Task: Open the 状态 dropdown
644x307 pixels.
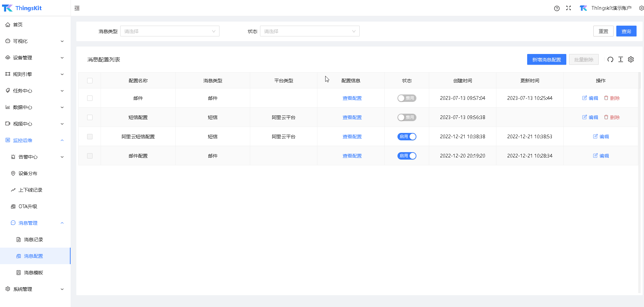Action: [x=309, y=31]
